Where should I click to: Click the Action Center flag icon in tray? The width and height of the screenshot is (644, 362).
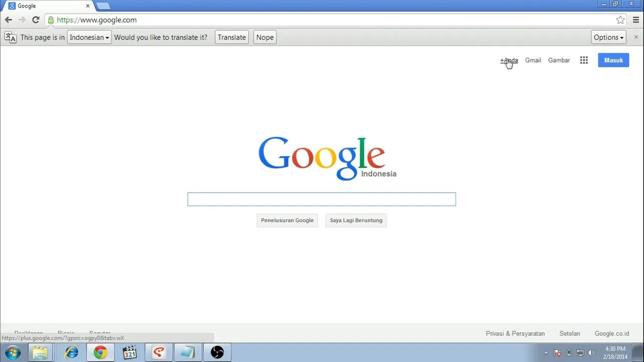(x=557, y=353)
